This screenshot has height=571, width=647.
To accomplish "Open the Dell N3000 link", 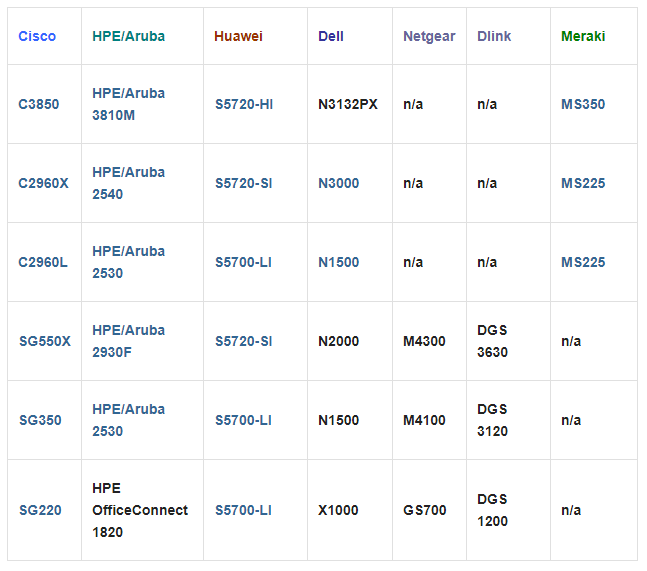I will click(339, 183).
